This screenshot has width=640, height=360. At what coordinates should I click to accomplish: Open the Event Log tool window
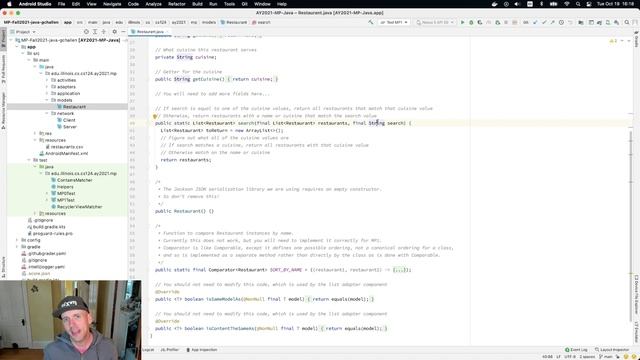click(576, 350)
